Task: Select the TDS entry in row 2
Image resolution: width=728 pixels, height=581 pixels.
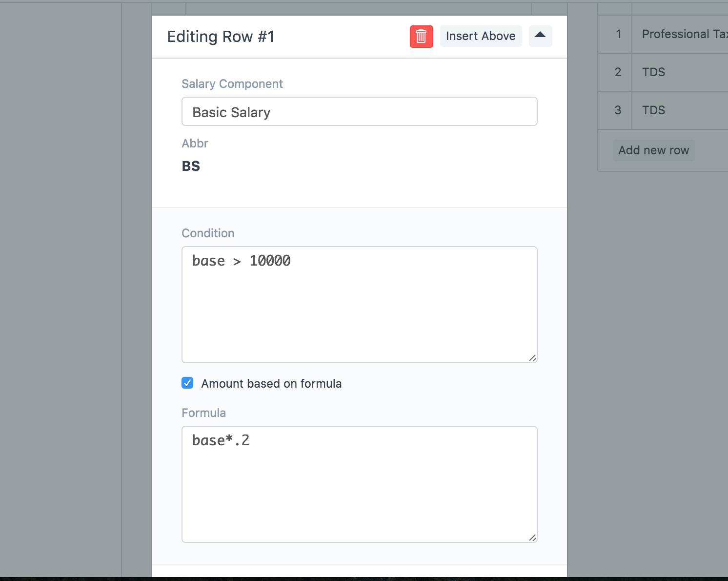Action: click(x=653, y=72)
